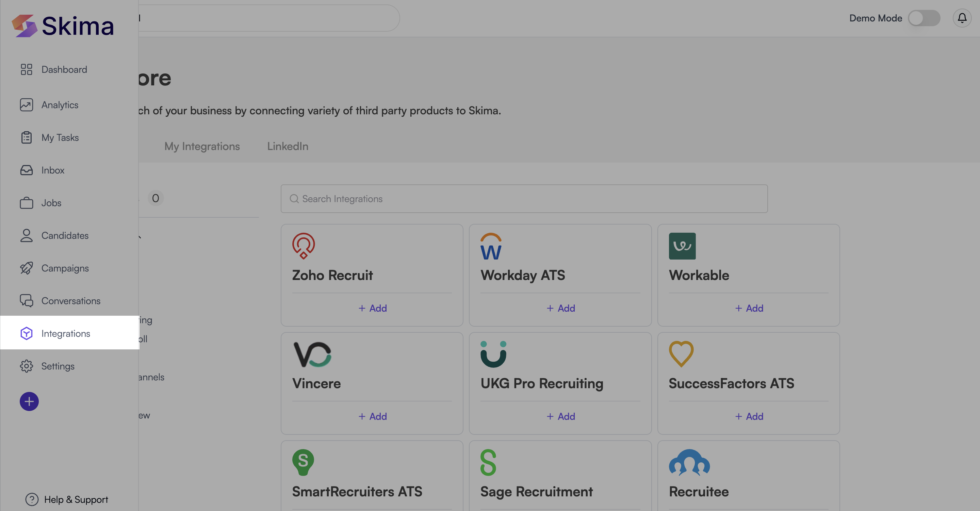Switch to the My Integrations tab
Screen dimensions: 980x511
pos(202,146)
